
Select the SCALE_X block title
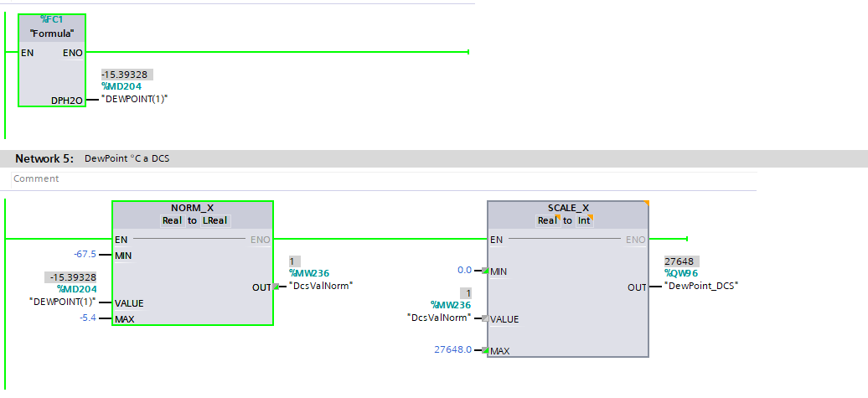coord(567,207)
